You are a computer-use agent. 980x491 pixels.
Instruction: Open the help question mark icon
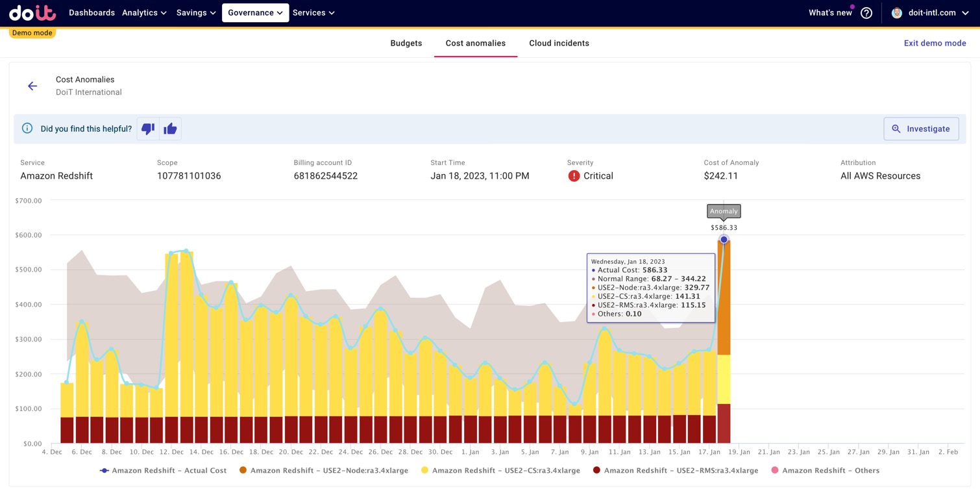(866, 13)
